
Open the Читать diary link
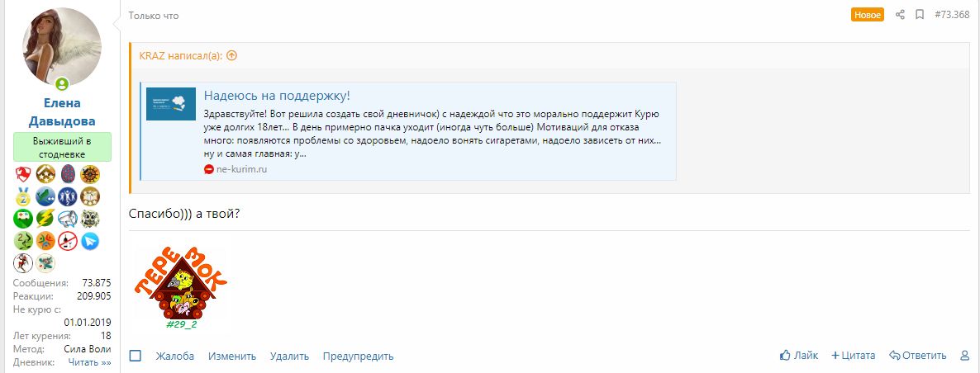coord(89,361)
